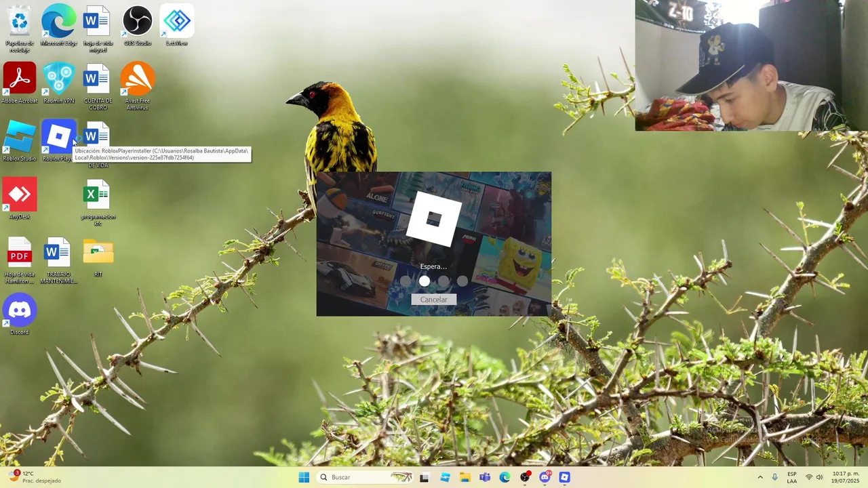868x488 pixels.
Task: Click the Roblox logo in loading dialog
Action: click(434, 220)
